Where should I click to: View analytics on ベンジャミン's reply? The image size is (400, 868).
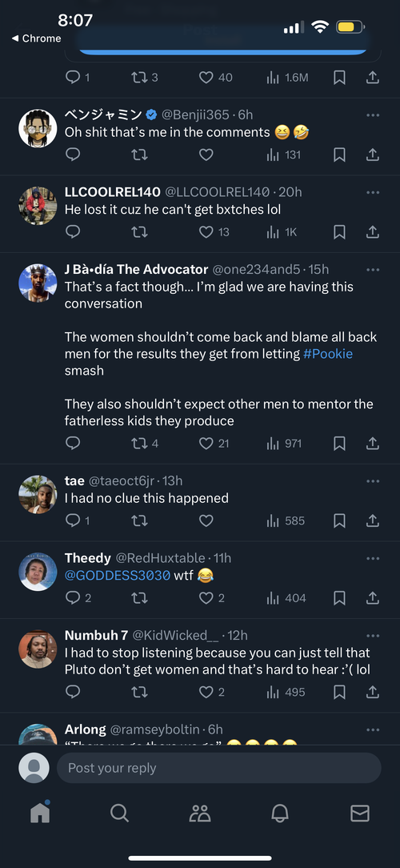(x=284, y=155)
